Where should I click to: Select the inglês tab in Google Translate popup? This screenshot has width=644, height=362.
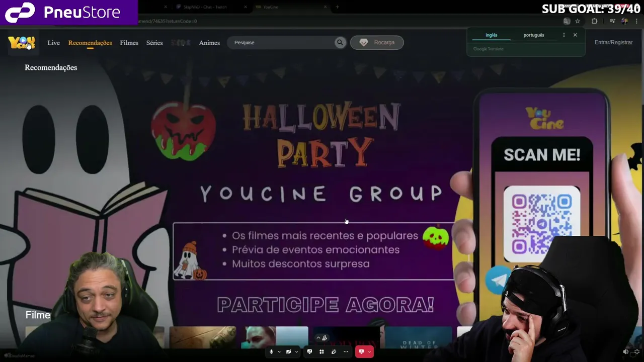coord(491,35)
